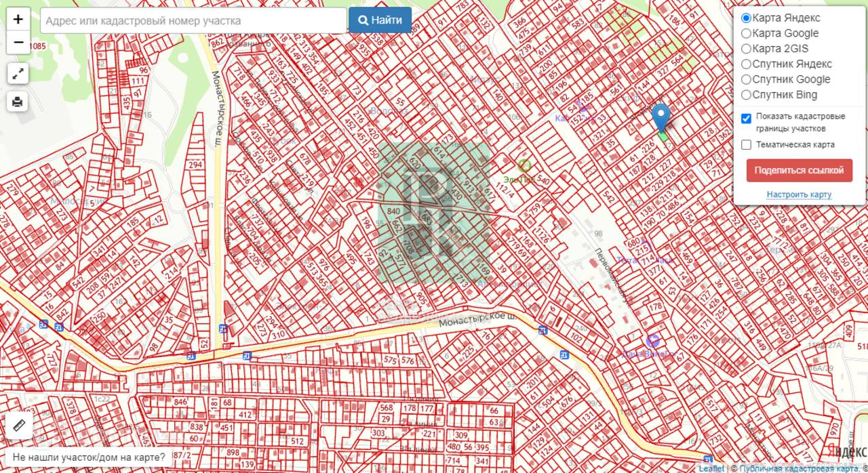The width and height of the screenshot is (868, 473).
Task: Open Публичная кадастровая карта link
Action: (800, 468)
